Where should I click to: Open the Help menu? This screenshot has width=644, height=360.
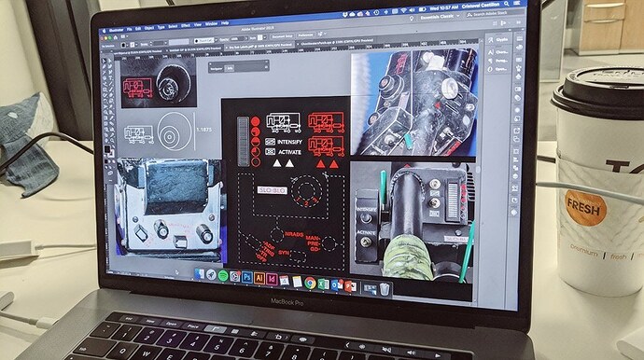tap(225, 23)
